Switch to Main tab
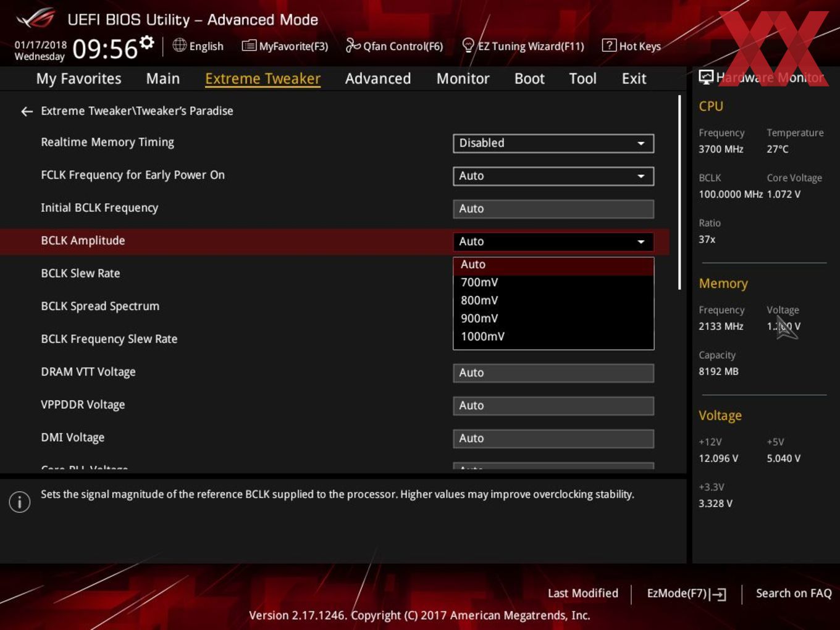 point(163,78)
